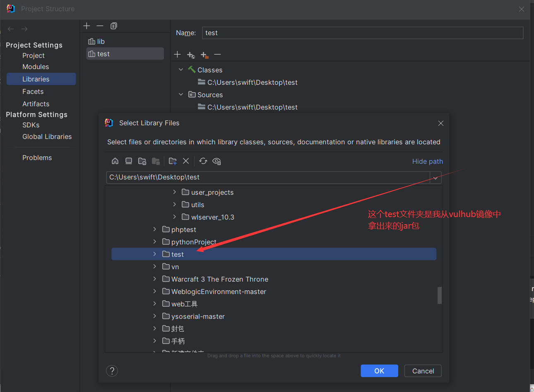The height and width of the screenshot is (392, 534).
Task: Select the test library in list
Action: tap(125, 54)
